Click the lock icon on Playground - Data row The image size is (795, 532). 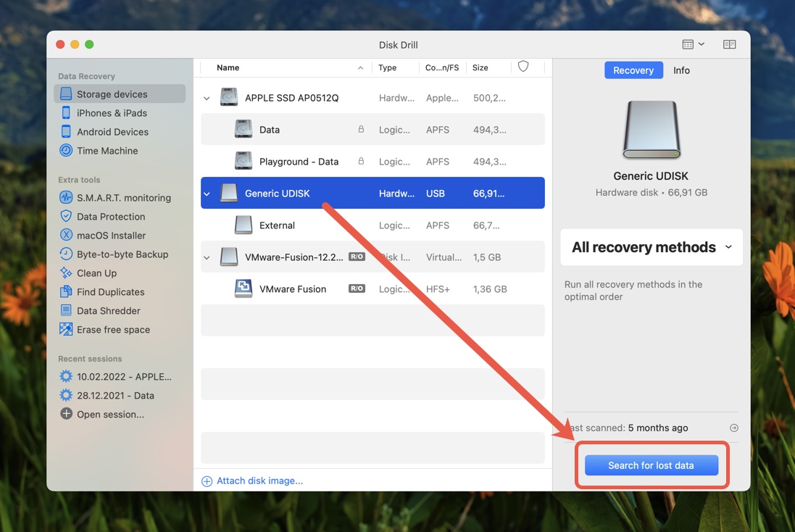pyautogui.click(x=361, y=162)
